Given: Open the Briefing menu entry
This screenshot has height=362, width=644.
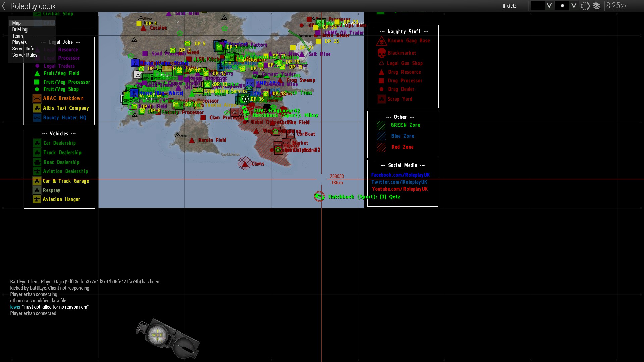Looking at the screenshot, I should (x=20, y=29).
